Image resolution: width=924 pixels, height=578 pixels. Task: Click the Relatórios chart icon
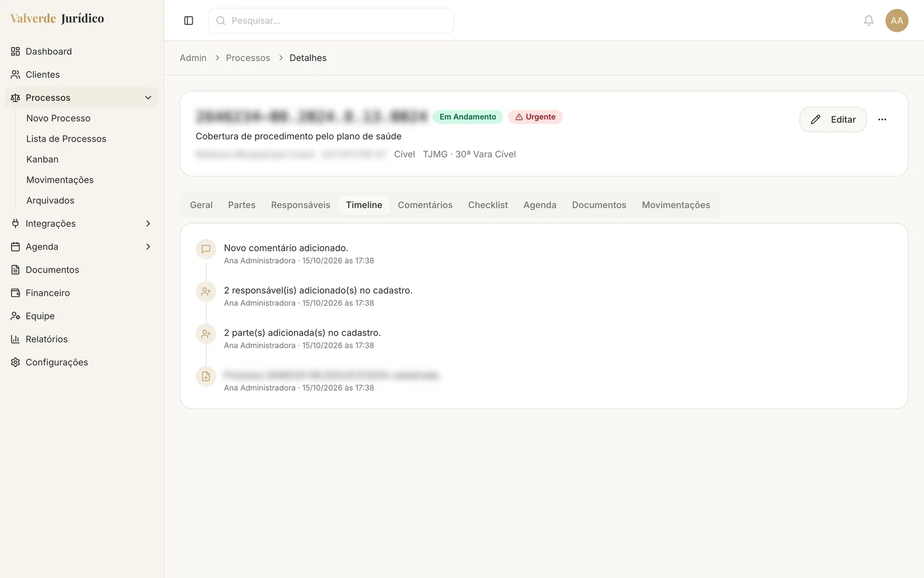click(16, 339)
